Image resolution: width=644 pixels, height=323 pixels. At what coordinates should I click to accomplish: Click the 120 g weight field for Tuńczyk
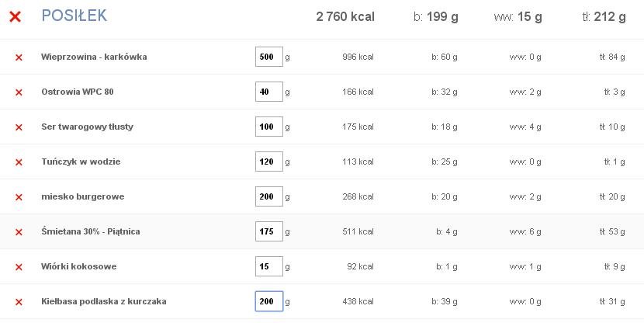(269, 161)
